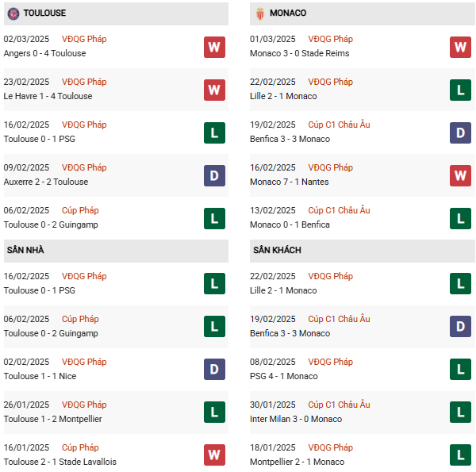Select the SÂN NHÀ section header
Image resolution: width=476 pixels, height=472 pixels.
(25, 251)
